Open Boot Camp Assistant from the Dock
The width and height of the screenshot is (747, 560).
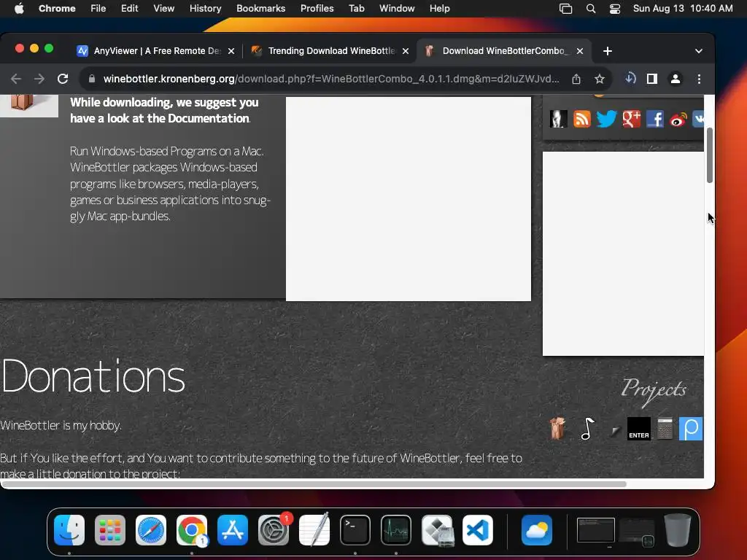pyautogui.click(x=437, y=529)
